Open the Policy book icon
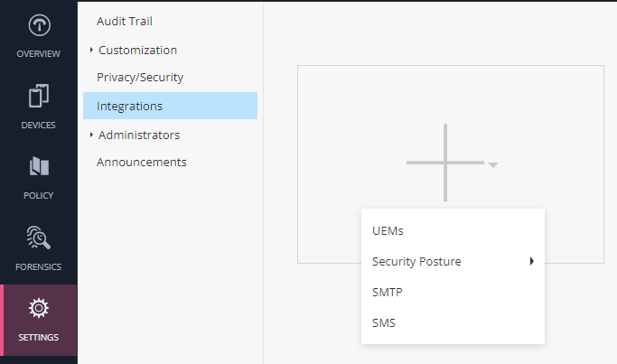 point(39,166)
